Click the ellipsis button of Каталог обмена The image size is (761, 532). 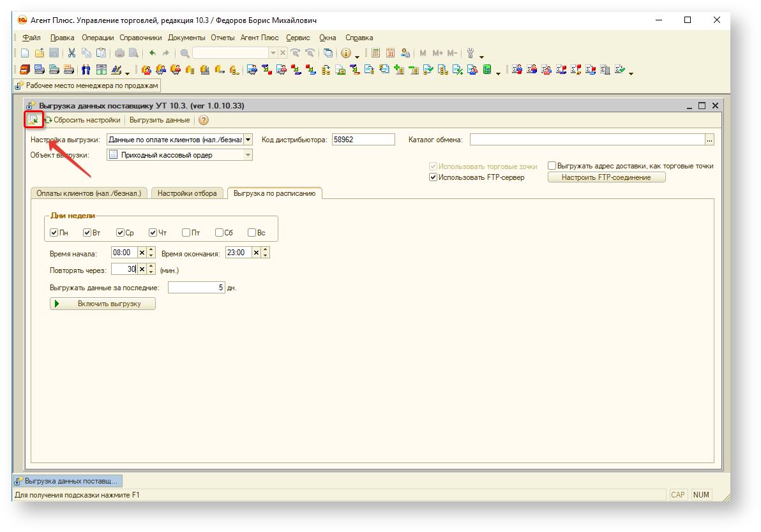709,140
